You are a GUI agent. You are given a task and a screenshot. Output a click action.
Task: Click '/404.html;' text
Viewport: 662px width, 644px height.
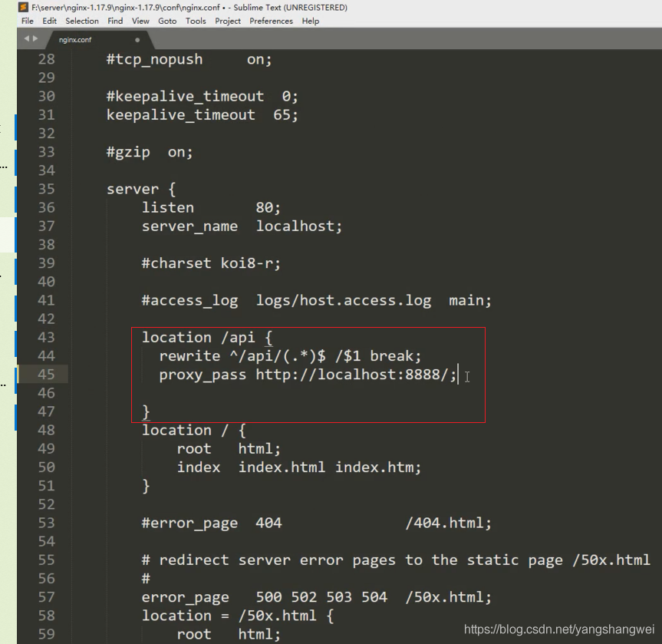(449, 523)
